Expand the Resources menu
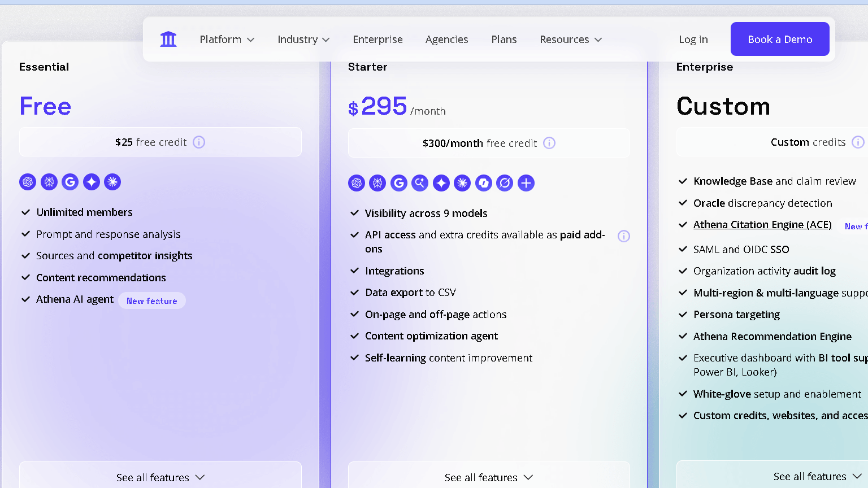 pyautogui.click(x=571, y=40)
